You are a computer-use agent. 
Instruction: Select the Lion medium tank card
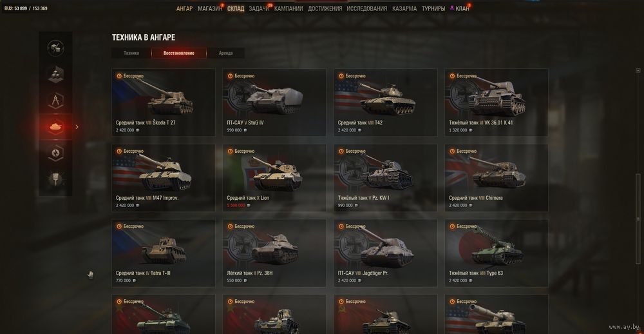[x=274, y=178]
